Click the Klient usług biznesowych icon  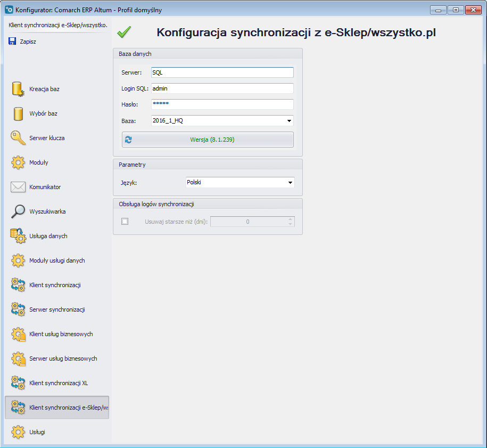coord(18,334)
